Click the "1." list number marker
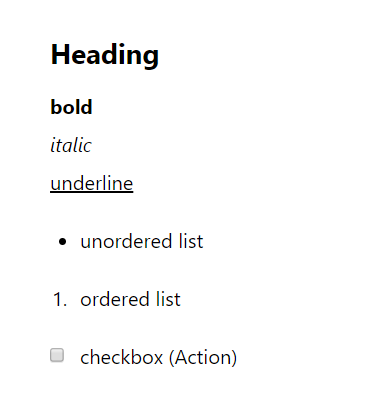384x416 pixels. (x=60, y=299)
